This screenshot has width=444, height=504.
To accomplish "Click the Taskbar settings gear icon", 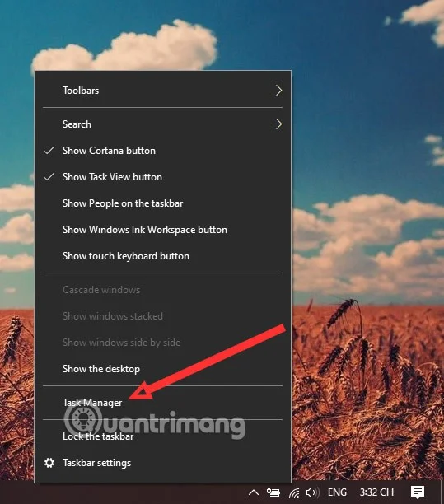I will (x=49, y=463).
